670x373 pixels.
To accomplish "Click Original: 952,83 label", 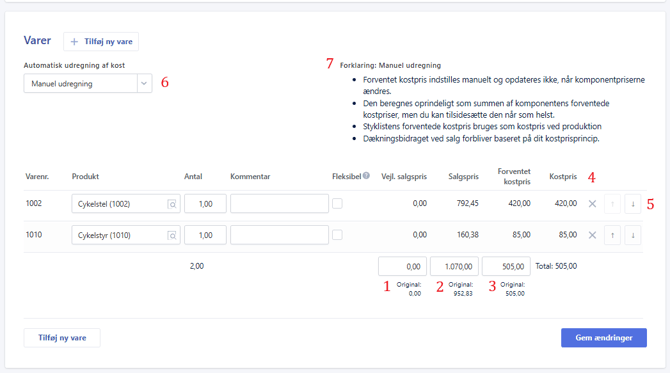I will click(461, 289).
